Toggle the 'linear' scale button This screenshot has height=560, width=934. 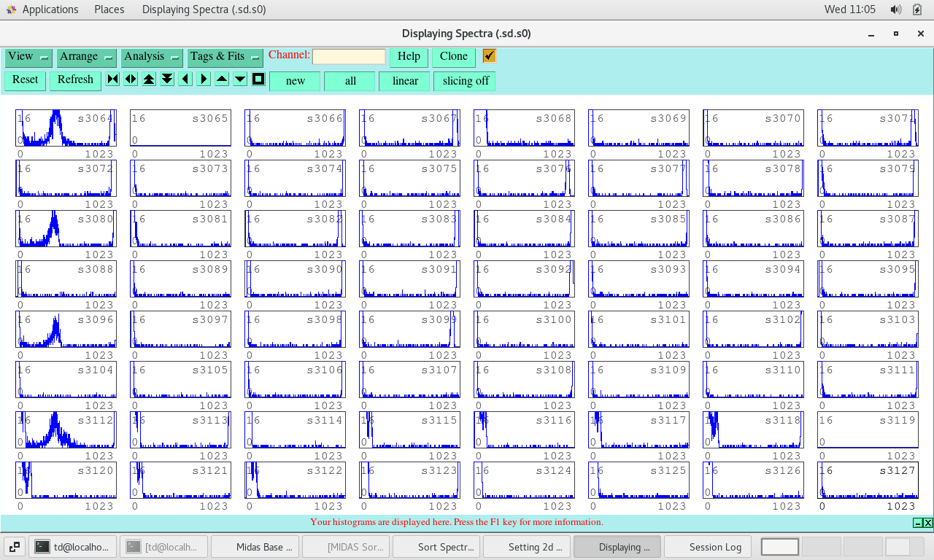[x=405, y=81]
